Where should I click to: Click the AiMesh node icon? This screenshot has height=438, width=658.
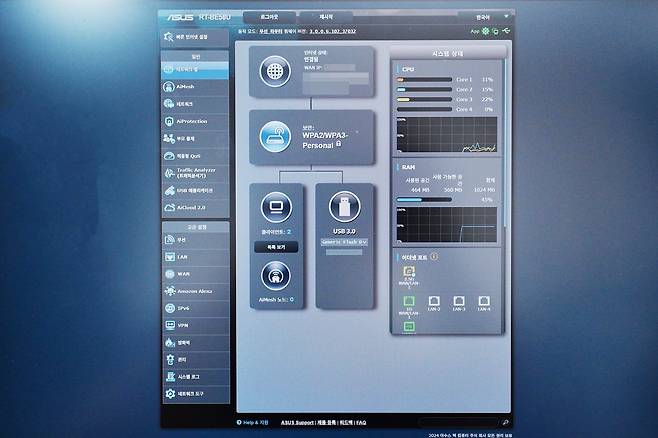click(275, 274)
